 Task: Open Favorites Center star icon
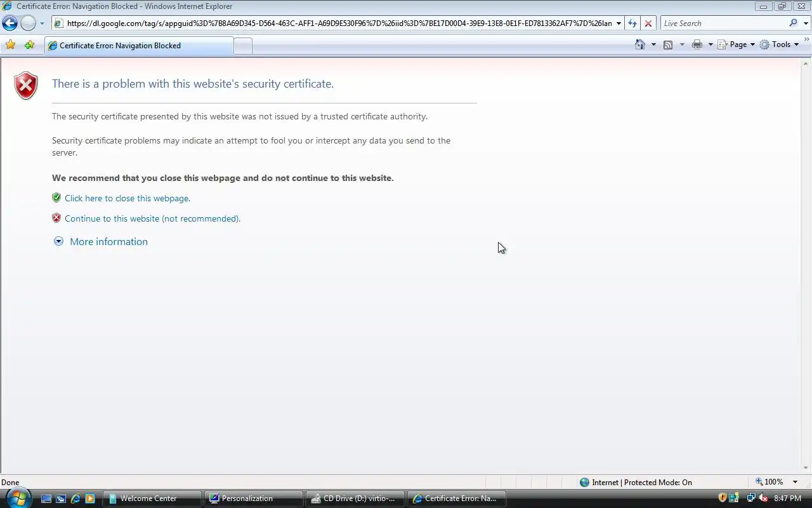[10, 45]
